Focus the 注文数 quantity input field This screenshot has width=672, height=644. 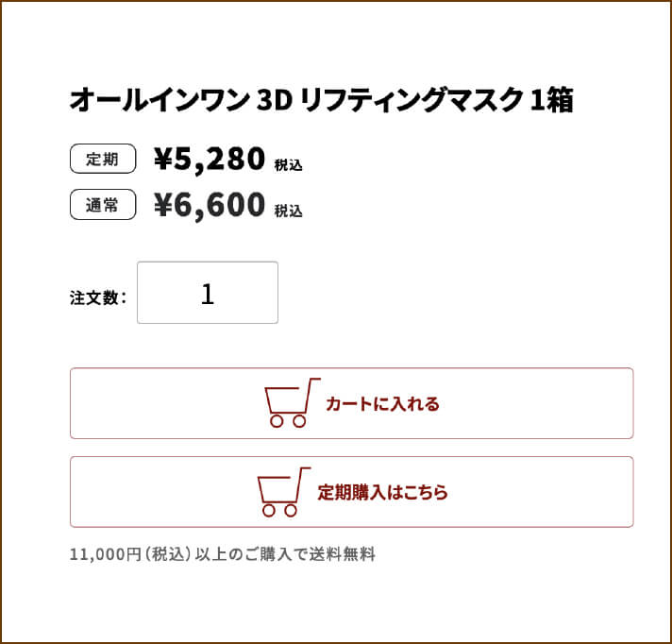point(208,293)
